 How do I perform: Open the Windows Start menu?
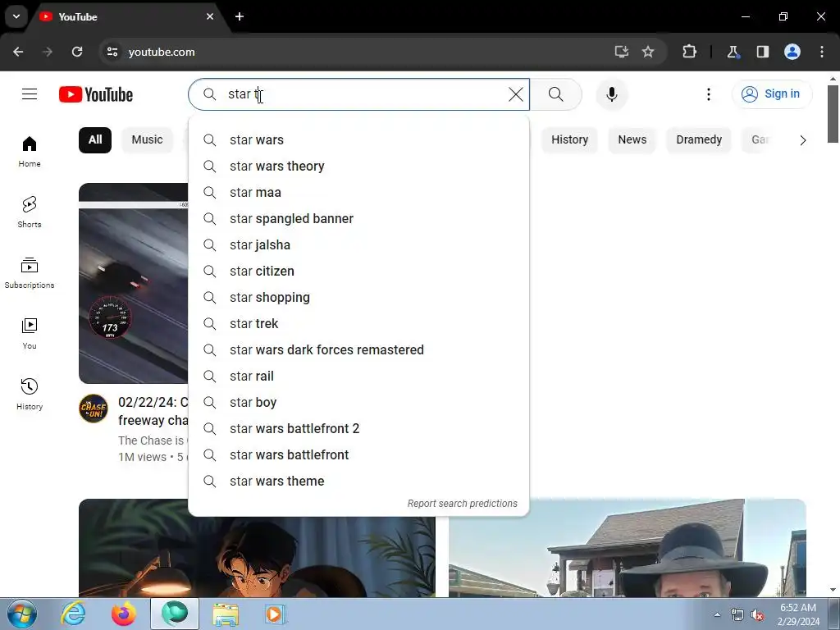coord(22,614)
